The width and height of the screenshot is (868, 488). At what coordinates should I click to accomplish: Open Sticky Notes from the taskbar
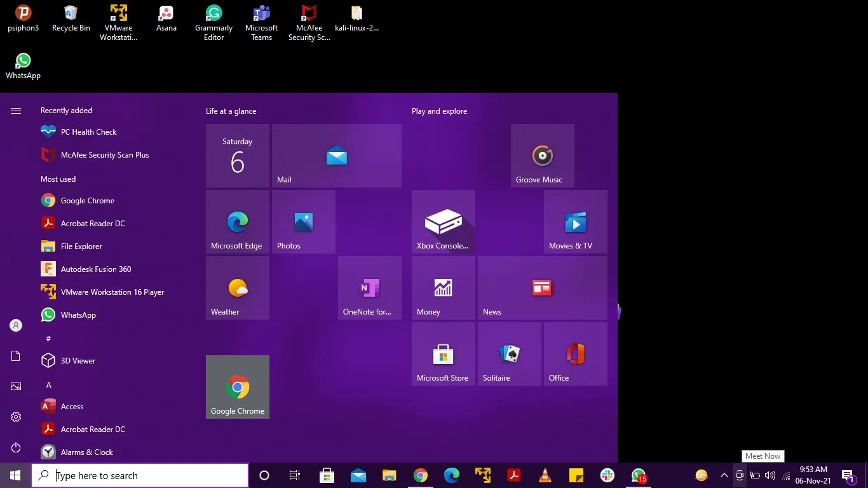(x=576, y=475)
